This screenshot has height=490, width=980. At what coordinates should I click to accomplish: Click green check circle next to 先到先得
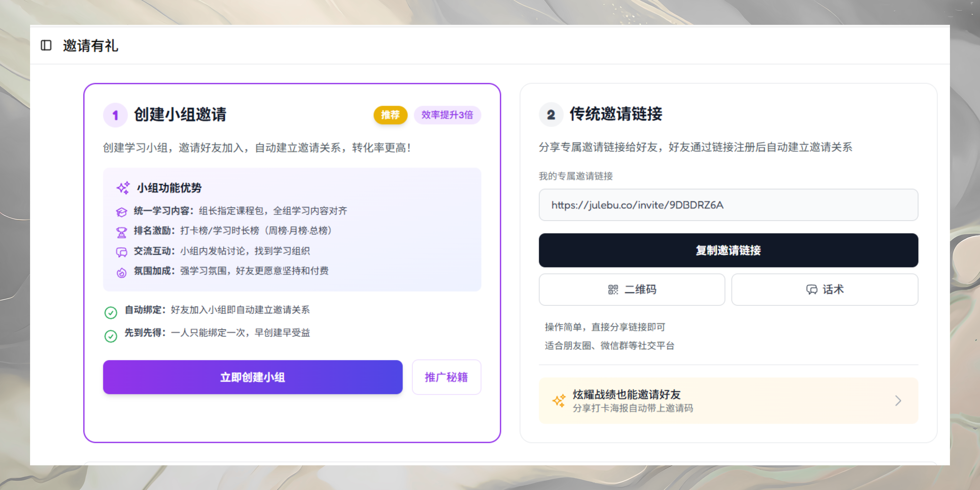(111, 335)
